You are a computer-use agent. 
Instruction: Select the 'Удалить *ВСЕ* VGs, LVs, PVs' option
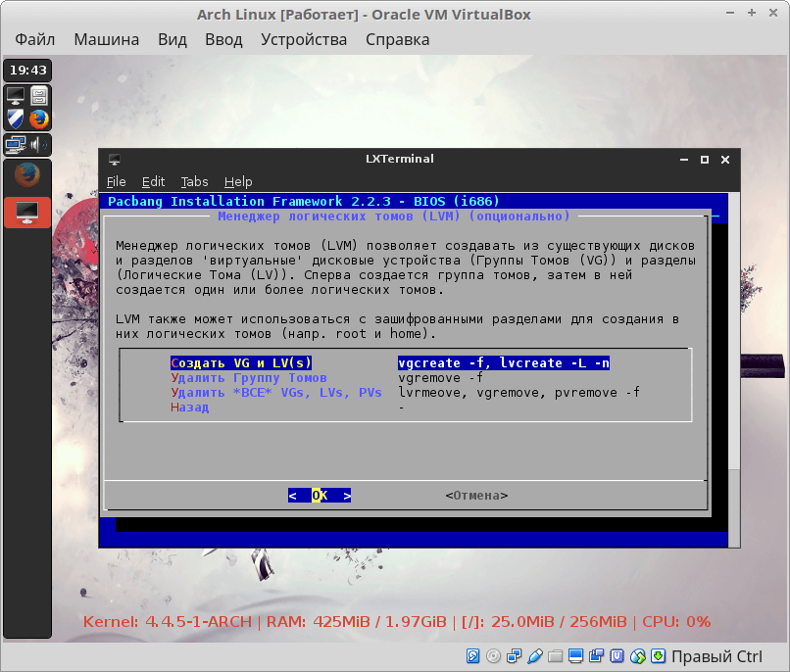tap(276, 392)
